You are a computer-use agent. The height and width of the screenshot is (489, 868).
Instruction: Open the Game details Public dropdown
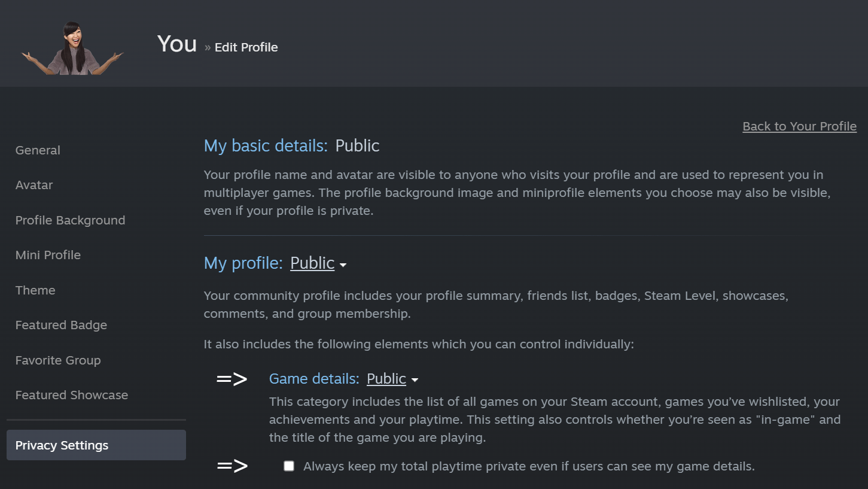click(392, 379)
